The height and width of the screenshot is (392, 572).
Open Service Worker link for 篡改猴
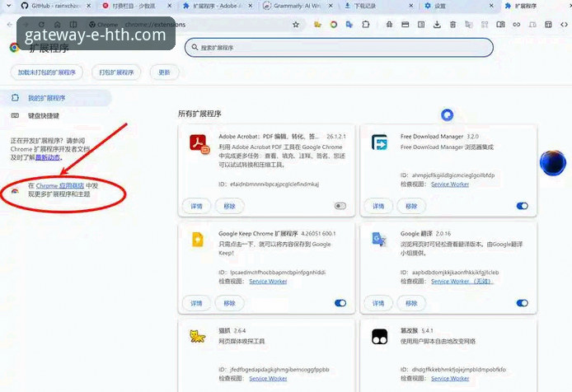pyautogui.click(x=450, y=379)
